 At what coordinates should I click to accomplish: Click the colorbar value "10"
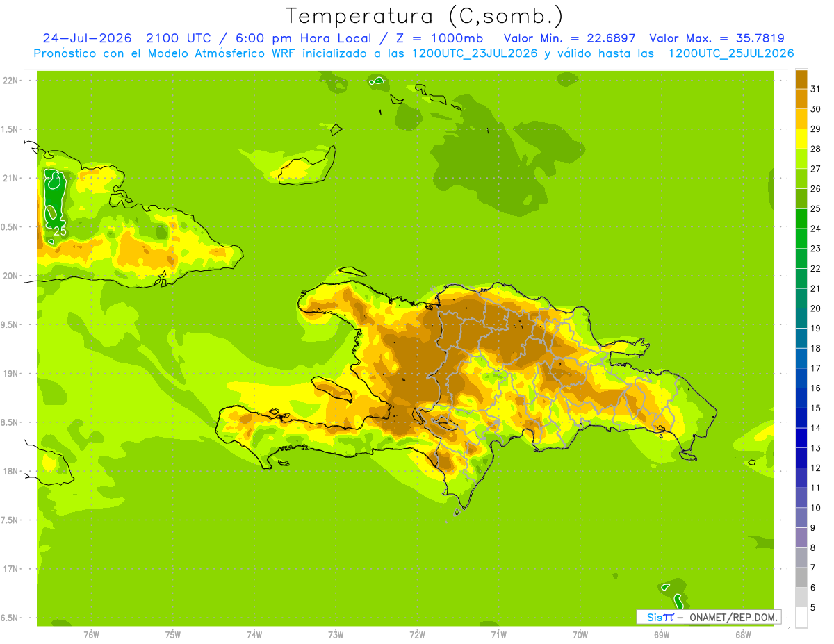click(x=816, y=508)
